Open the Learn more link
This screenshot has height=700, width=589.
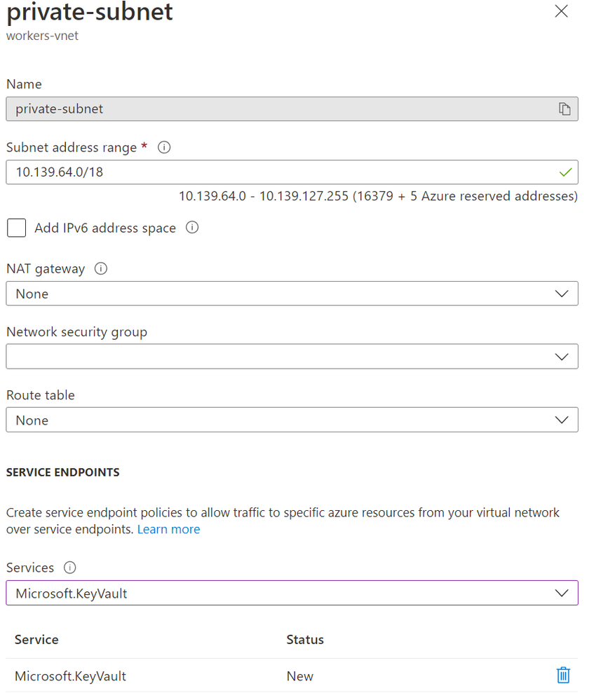(168, 530)
